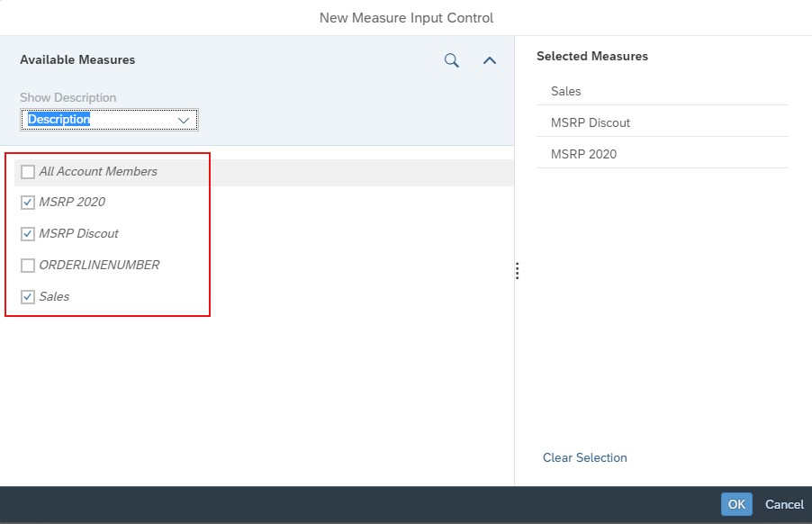Cancel the New Measure Input Control dialog
Viewport: 812px width, 524px height.
pos(782,504)
